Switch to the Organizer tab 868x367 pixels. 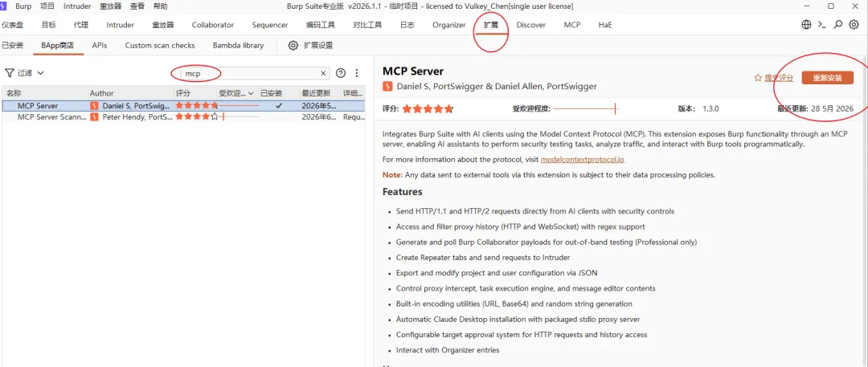point(449,25)
